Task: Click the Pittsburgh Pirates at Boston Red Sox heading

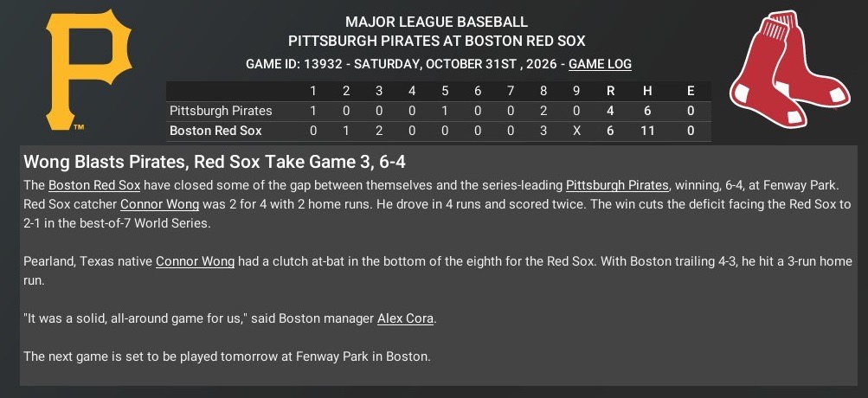Action: [x=436, y=41]
